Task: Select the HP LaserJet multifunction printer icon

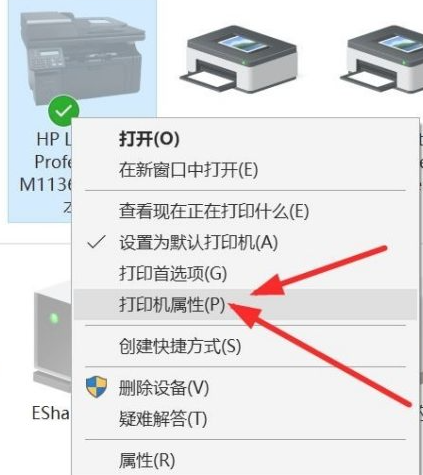Action: [83, 57]
